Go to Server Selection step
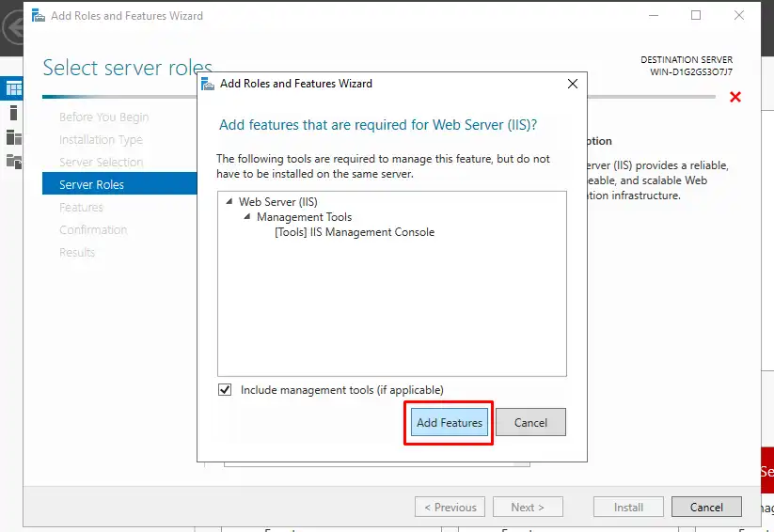 point(101,163)
